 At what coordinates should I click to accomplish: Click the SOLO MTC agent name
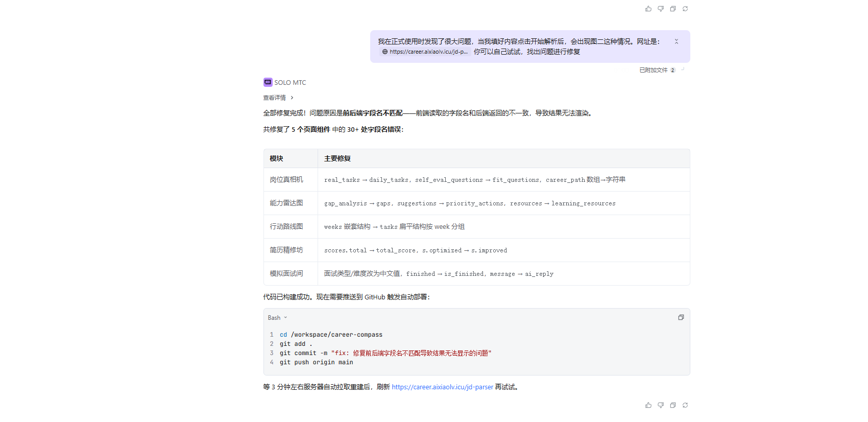pos(290,82)
